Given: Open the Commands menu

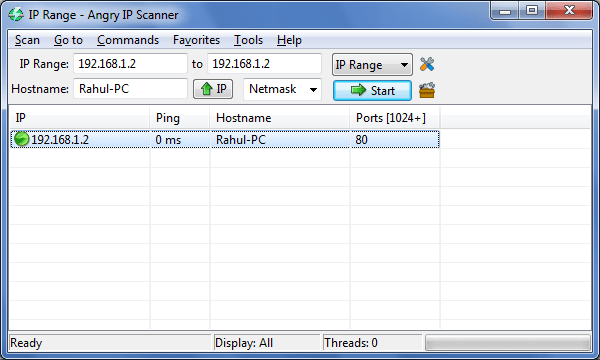Looking at the screenshot, I should pos(128,40).
